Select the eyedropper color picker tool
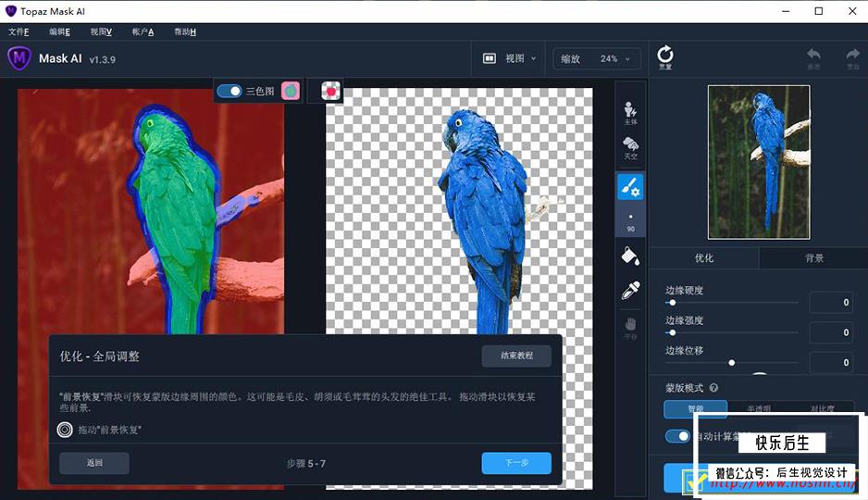This screenshot has width=868, height=500. [x=630, y=290]
